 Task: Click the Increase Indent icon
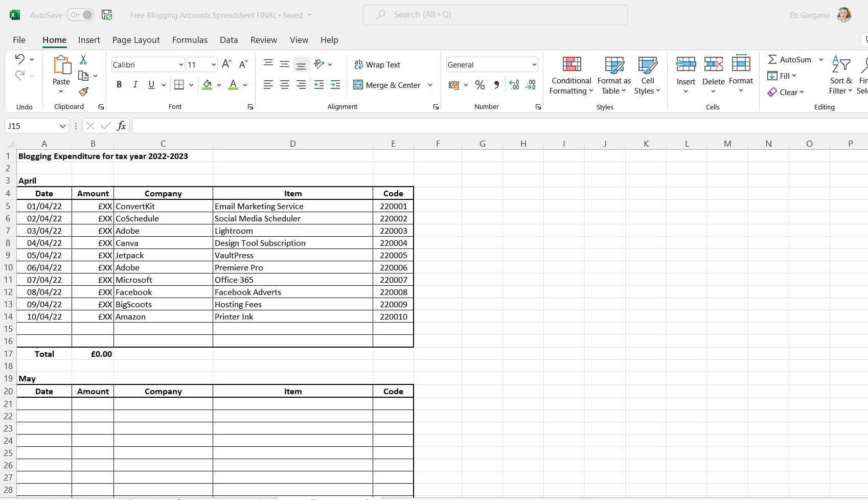(x=335, y=85)
